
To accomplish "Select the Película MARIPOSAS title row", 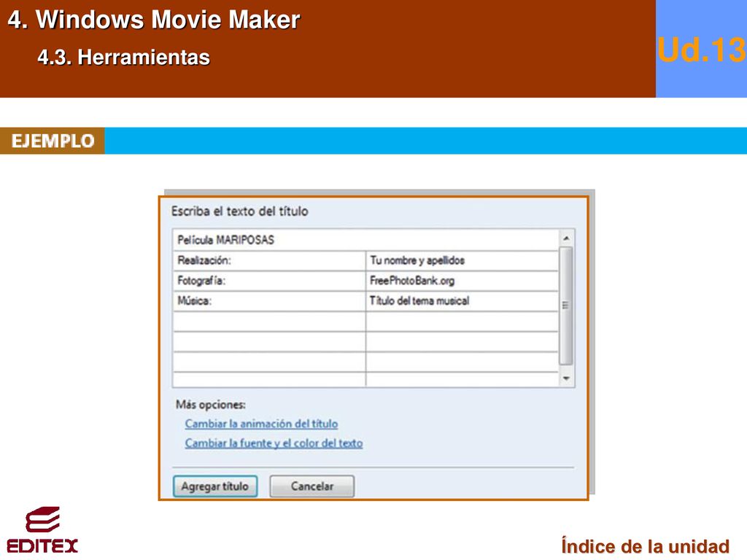I will 365,240.
